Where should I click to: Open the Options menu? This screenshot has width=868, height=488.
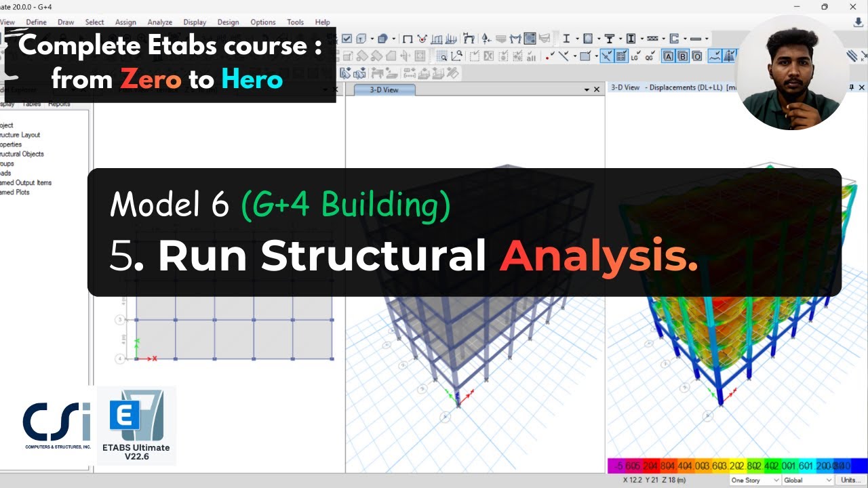263,22
